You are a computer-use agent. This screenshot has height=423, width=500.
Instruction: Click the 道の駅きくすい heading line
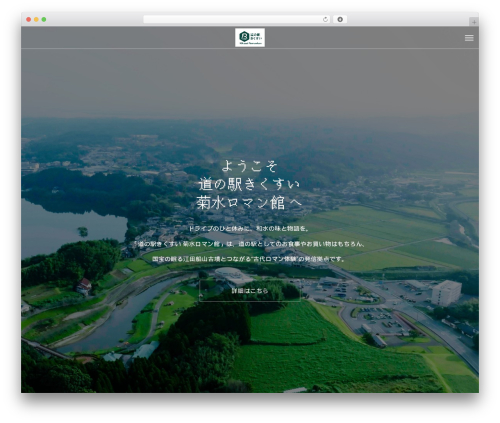tap(250, 184)
